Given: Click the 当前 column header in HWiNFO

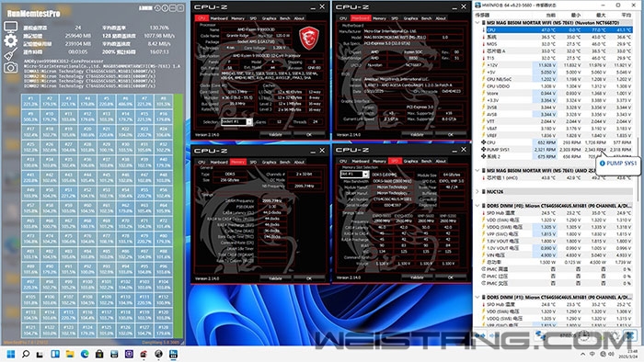Looking at the screenshot, I should [x=550, y=16].
